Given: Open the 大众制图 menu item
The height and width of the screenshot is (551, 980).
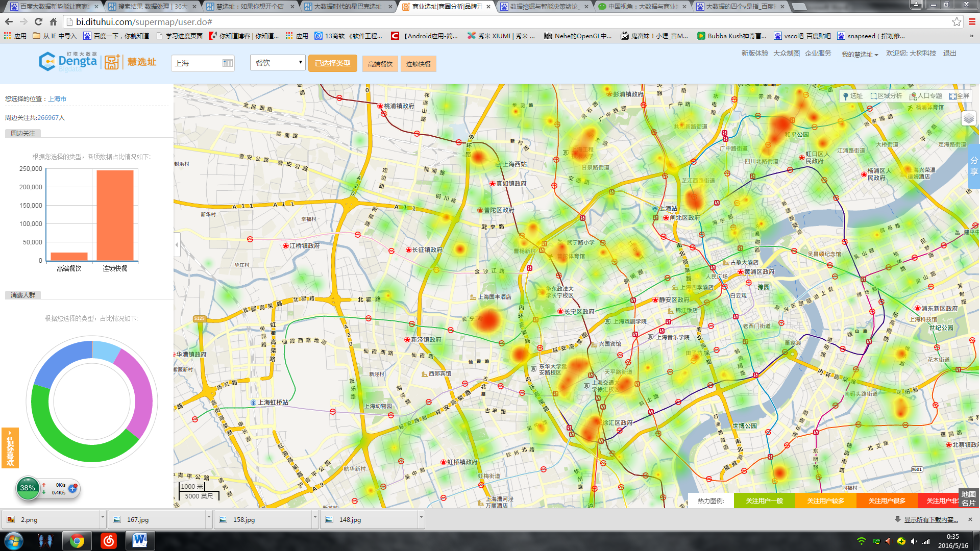Looking at the screenshot, I should click(x=786, y=54).
